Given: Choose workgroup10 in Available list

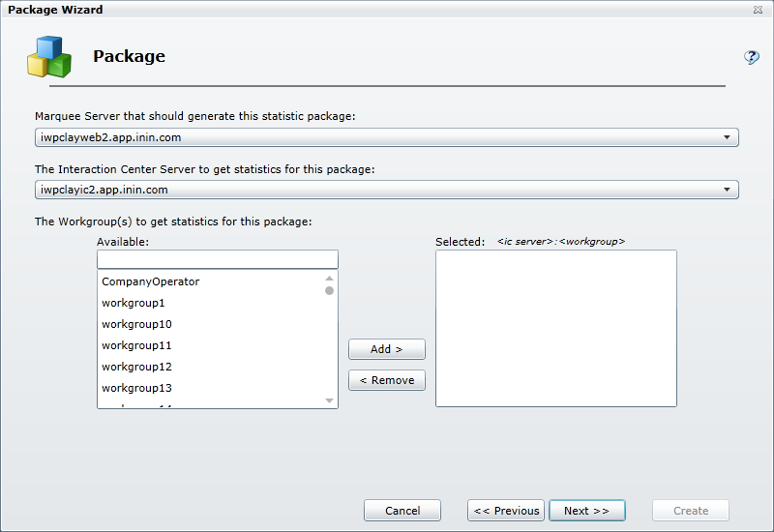Looking at the screenshot, I should click(136, 324).
